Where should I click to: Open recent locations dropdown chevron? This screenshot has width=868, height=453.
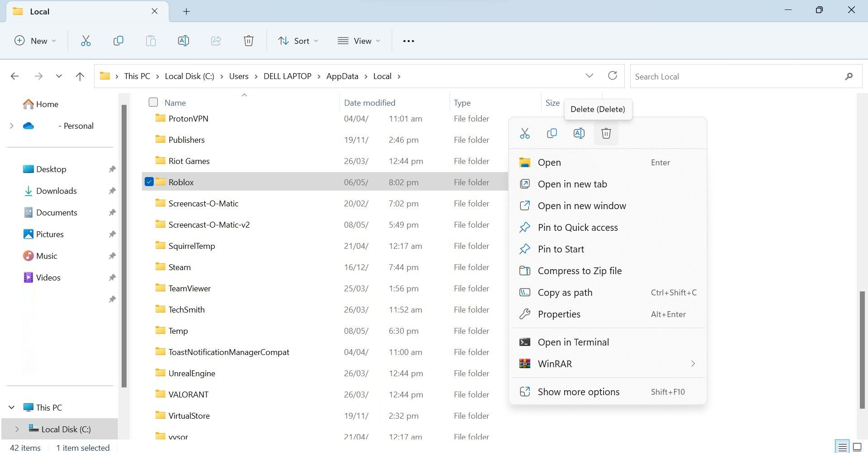pyautogui.click(x=59, y=76)
